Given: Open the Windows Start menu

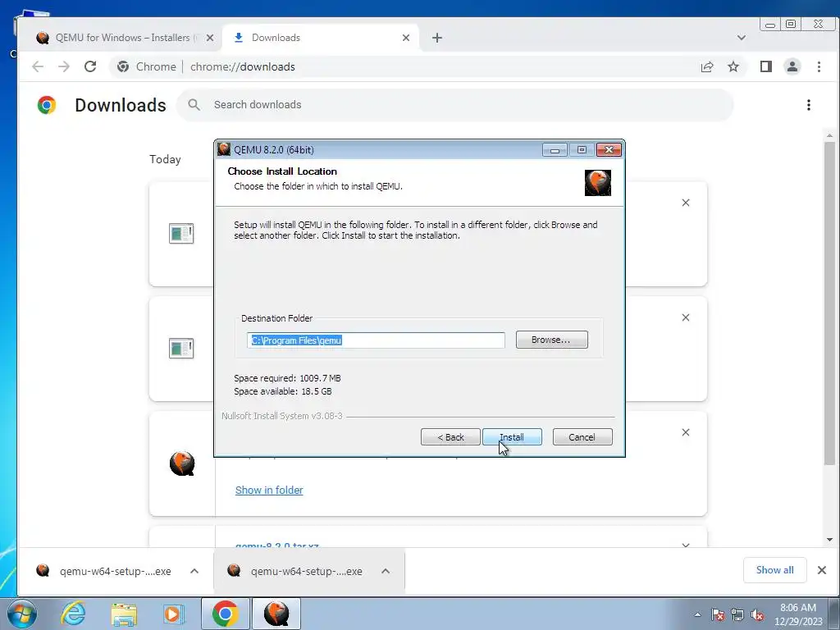Looking at the screenshot, I should pyautogui.click(x=22, y=614).
